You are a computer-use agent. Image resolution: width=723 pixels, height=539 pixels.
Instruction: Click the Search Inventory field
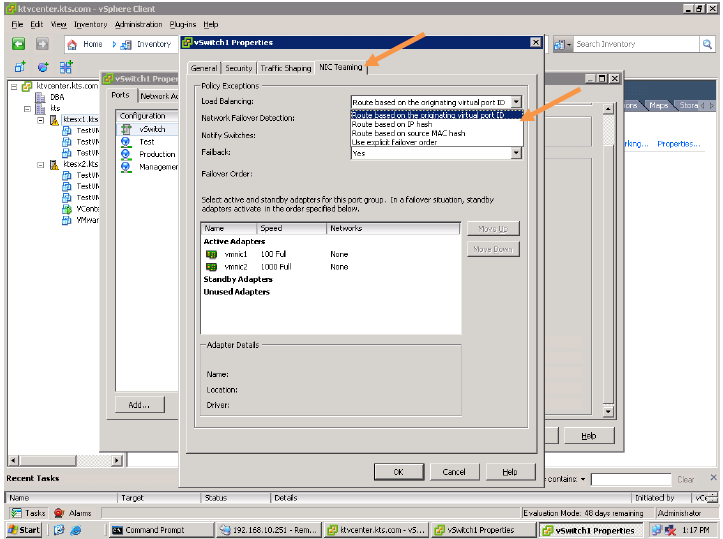637,44
